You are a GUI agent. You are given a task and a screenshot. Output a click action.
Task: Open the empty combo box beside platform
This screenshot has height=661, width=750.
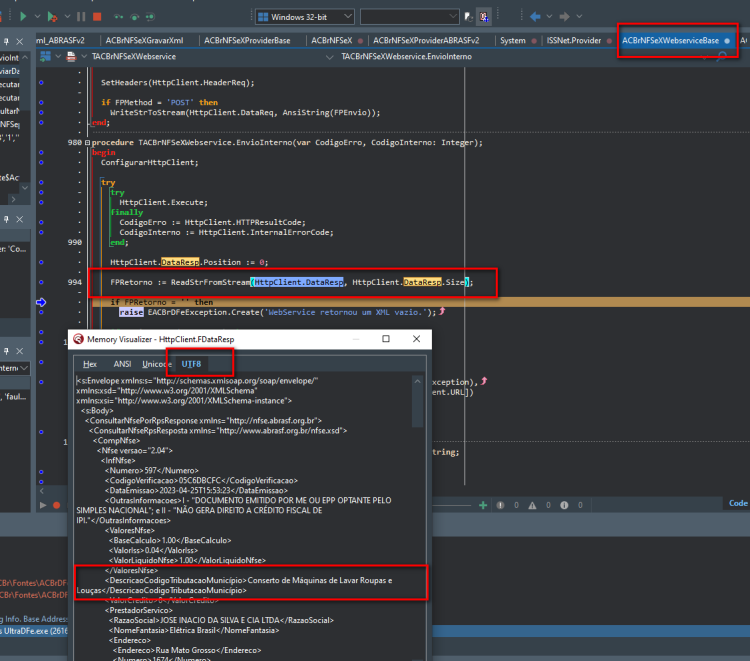coord(409,17)
